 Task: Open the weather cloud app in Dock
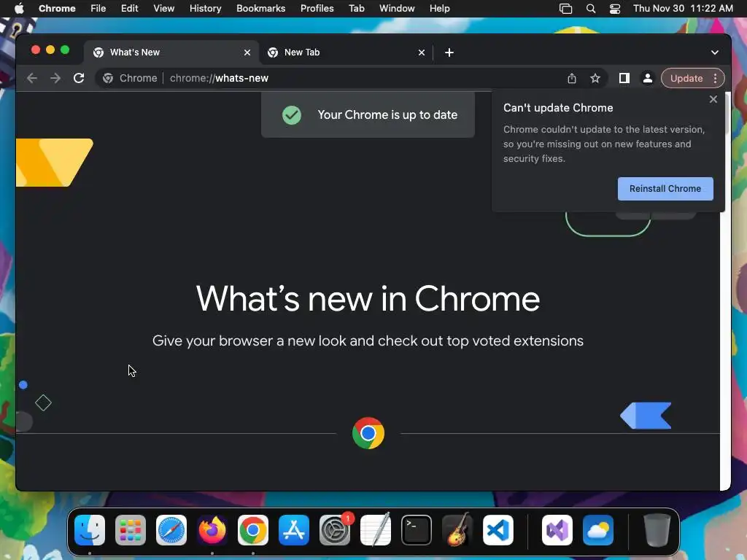tap(598, 529)
